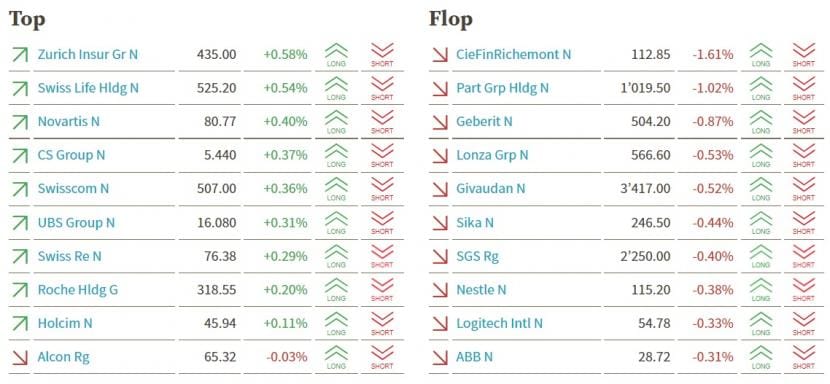
Task: Open the Lonza Grp N link
Action: click(492, 155)
